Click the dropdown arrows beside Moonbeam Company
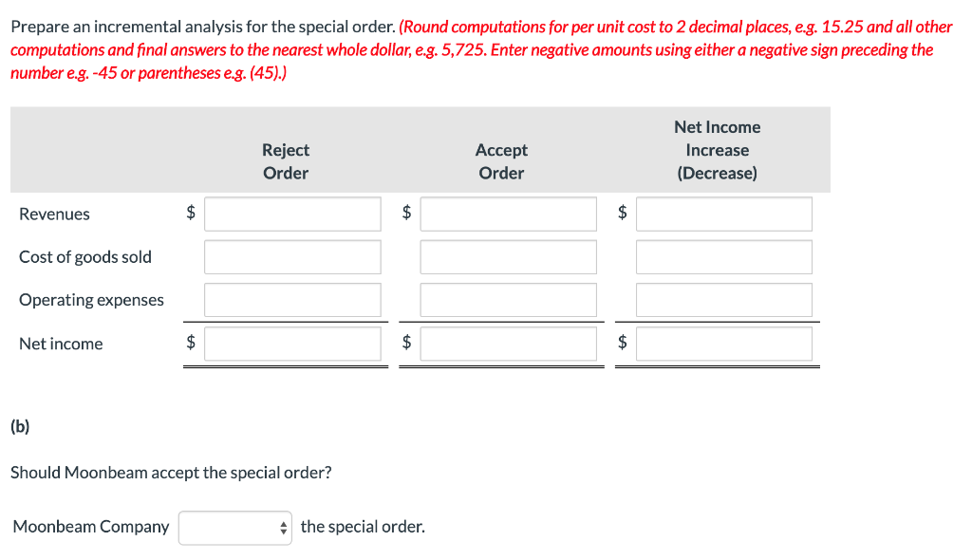This screenshot has width=972, height=560. click(x=282, y=528)
